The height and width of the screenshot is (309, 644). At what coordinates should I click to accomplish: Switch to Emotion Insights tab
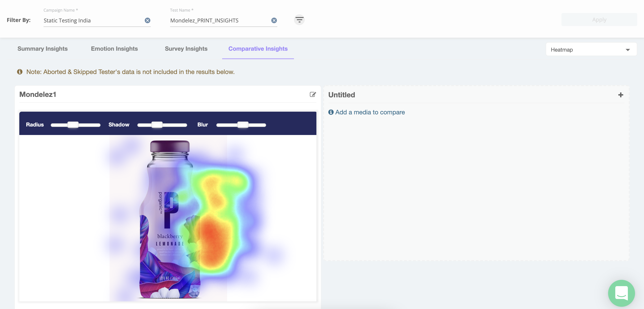click(x=114, y=49)
